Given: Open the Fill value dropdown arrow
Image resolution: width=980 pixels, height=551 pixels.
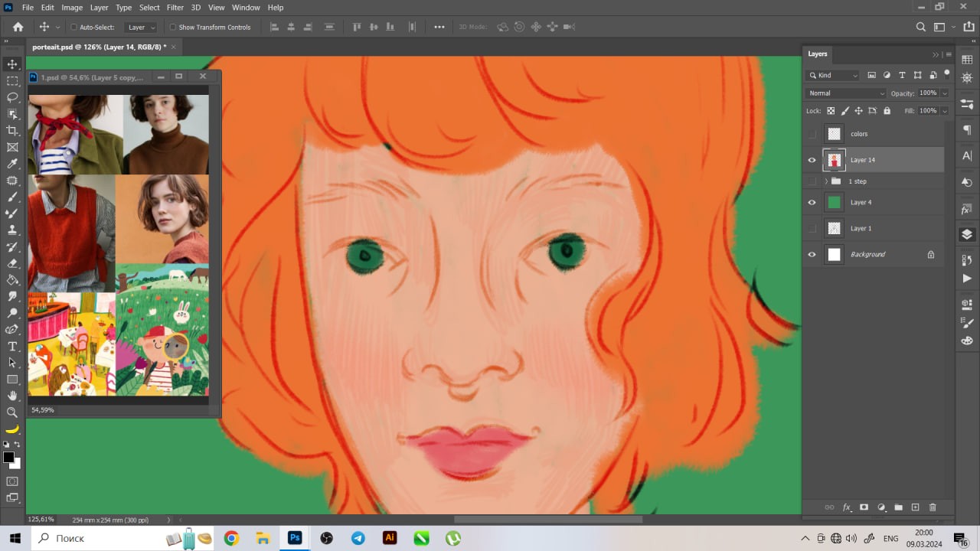Looking at the screenshot, I should click(x=945, y=111).
